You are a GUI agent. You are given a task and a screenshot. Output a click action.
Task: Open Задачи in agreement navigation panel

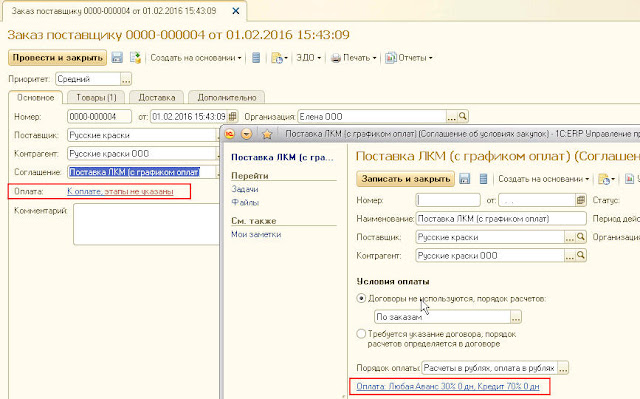[x=244, y=189]
